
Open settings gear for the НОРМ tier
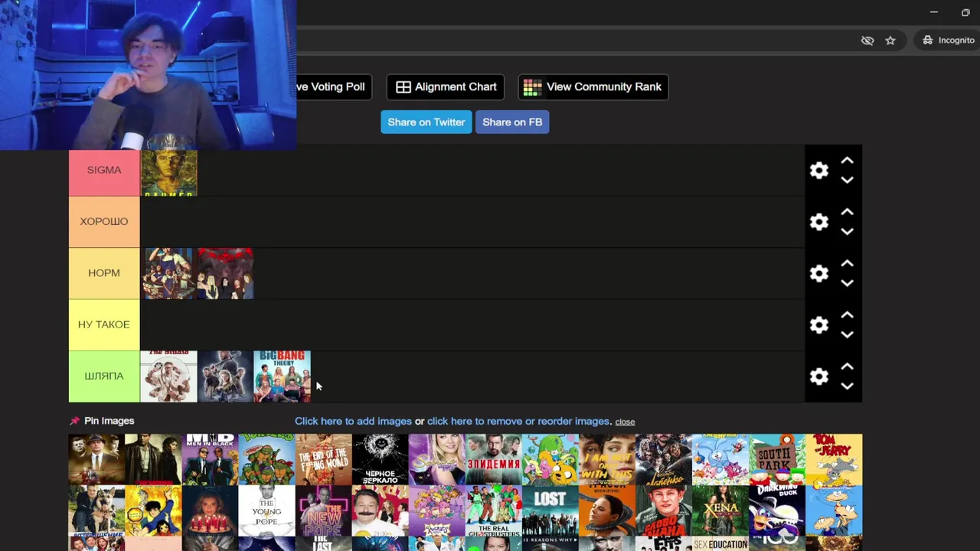pyautogui.click(x=819, y=273)
